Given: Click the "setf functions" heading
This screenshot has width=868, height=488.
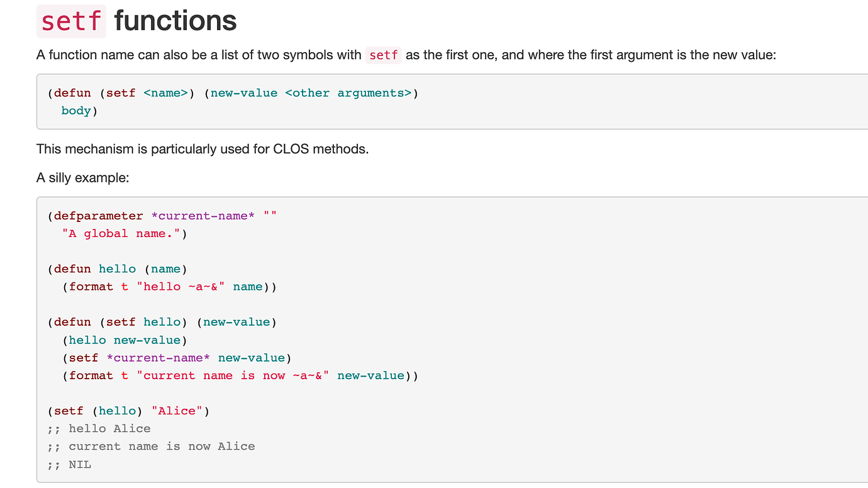Looking at the screenshot, I should (x=136, y=21).
